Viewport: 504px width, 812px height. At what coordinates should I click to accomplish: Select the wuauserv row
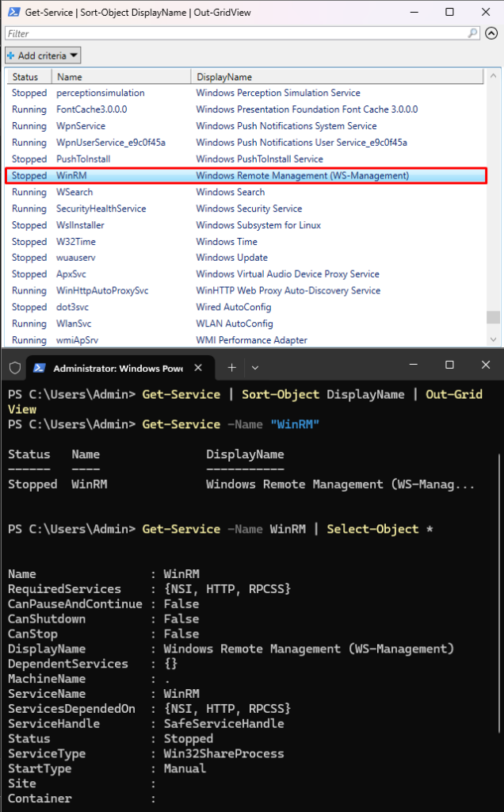tap(246, 258)
